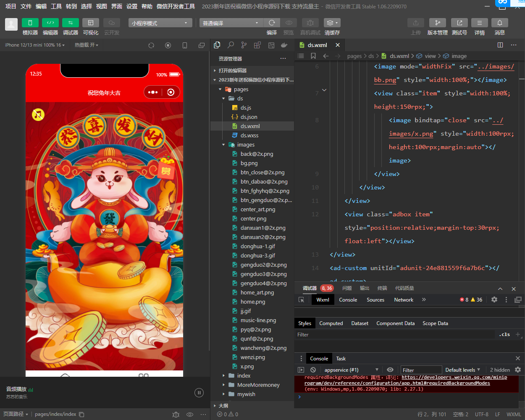Open the normal compile mode dropdown

click(x=231, y=23)
